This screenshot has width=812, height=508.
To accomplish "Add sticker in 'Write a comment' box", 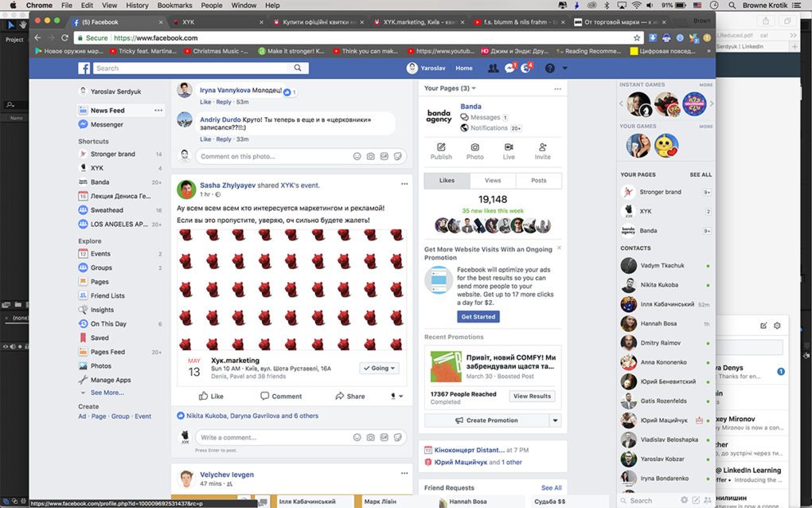I will 398,438.
